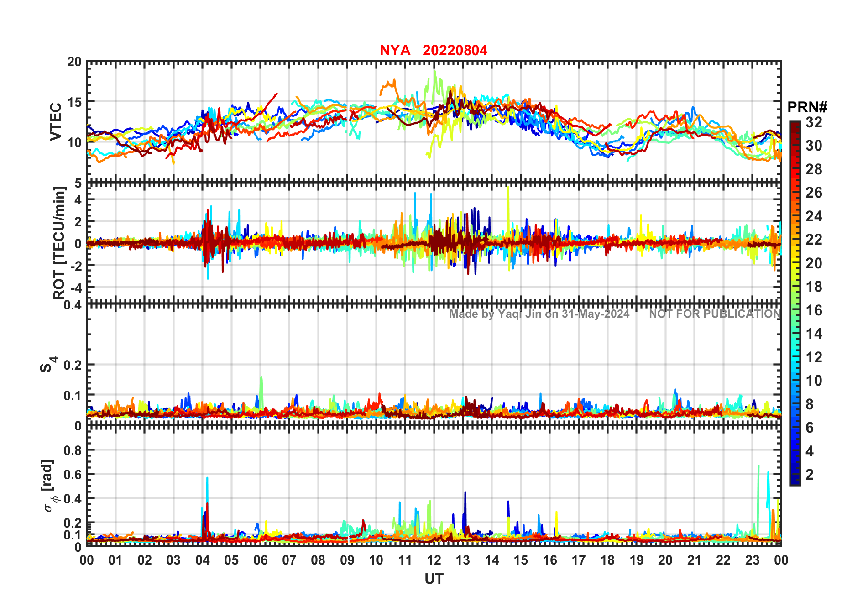Image resolution: width=868 pixels, height=607 pixels.
Task: Click the 'PRN#' colorbar label
Action: point(807,107)
